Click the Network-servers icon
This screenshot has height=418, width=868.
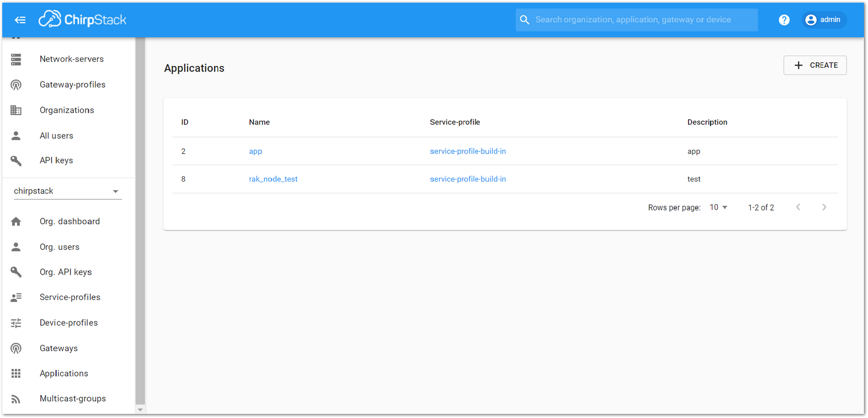click(x=16, y=59)
